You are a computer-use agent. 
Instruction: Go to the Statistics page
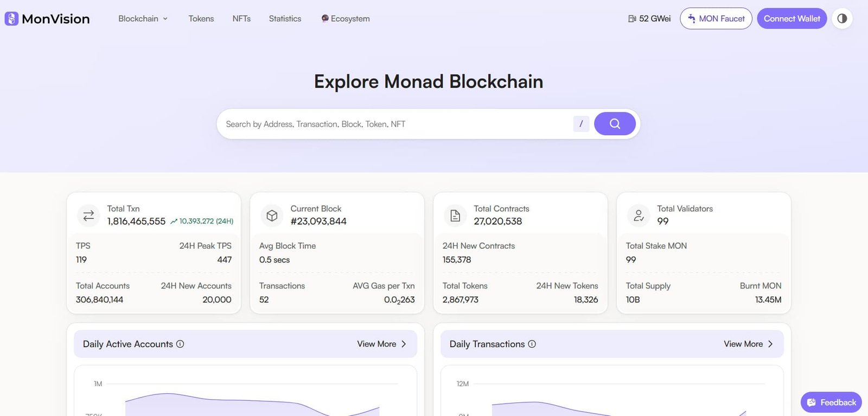pos(285,18)
